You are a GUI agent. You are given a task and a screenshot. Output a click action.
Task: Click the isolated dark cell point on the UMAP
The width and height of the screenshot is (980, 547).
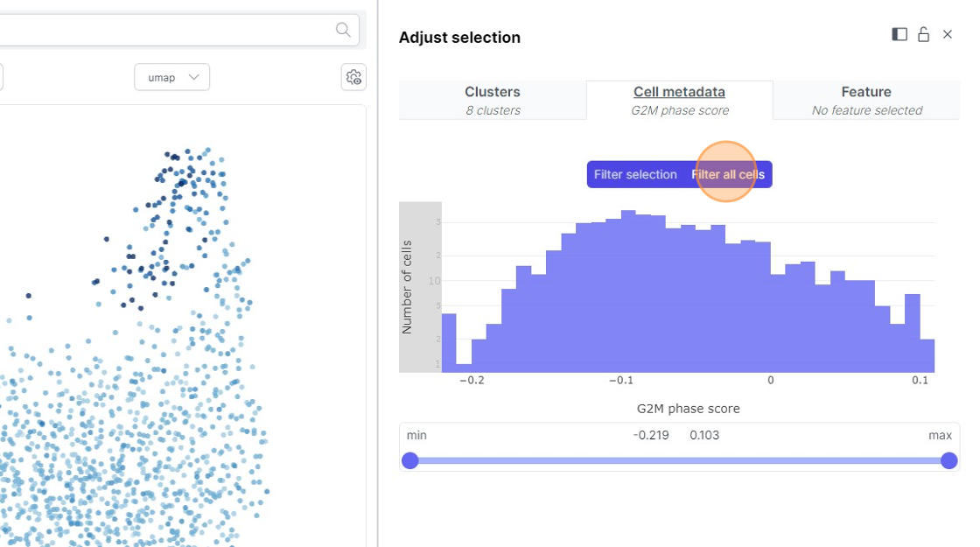pos(29,296)
